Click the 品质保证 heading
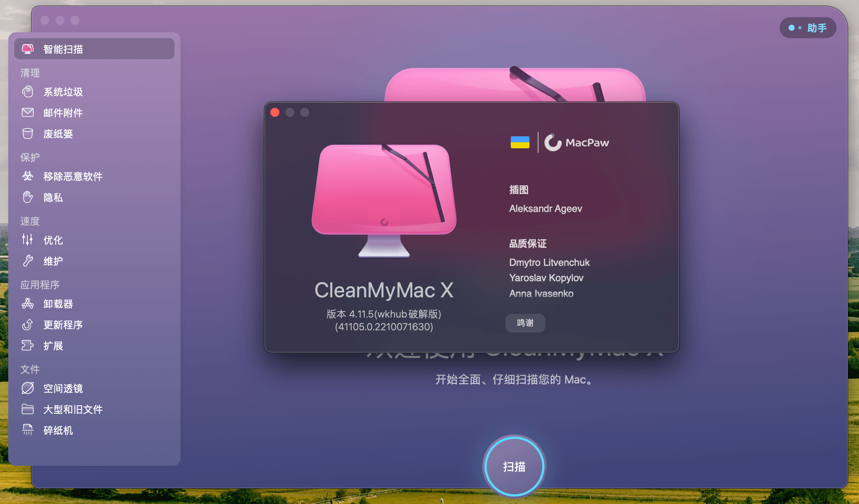This screenshot has height=504, width=859. pyautogui.click(x=528, y=244)
